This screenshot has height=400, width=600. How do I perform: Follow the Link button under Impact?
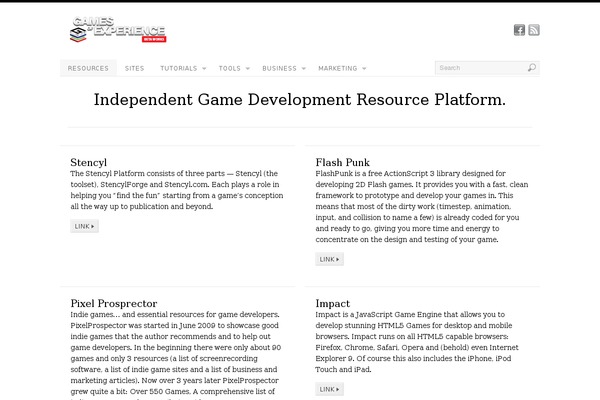pos(329,389)
